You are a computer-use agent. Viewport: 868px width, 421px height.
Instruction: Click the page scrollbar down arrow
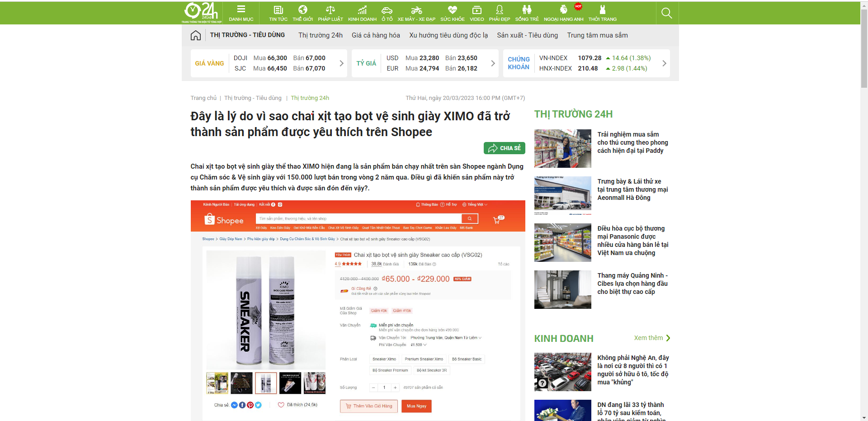(864, 417)
